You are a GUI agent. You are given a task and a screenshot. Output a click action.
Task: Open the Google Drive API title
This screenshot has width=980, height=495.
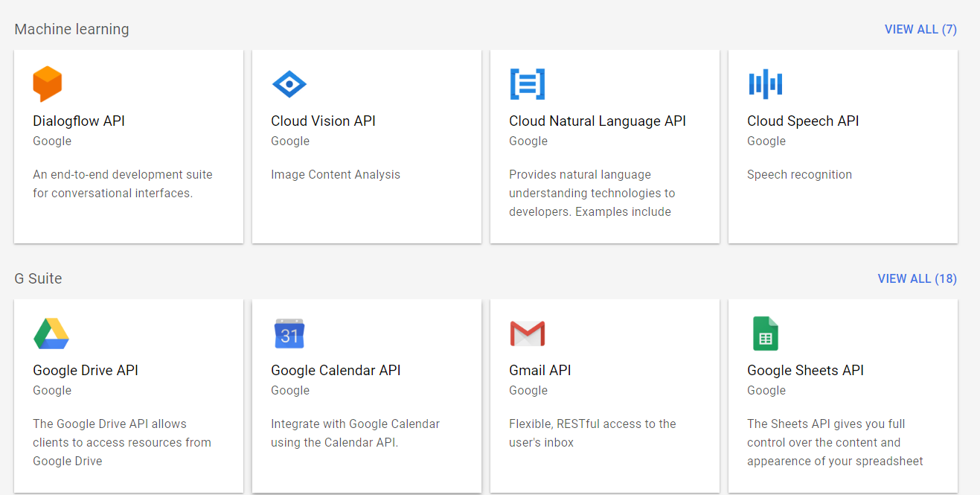tap(86, 370)
